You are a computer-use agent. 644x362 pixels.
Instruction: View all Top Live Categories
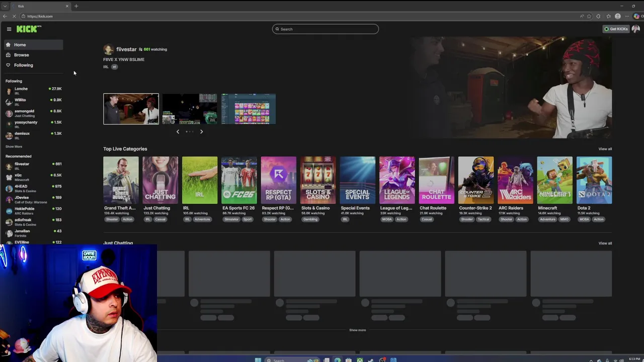605,149
